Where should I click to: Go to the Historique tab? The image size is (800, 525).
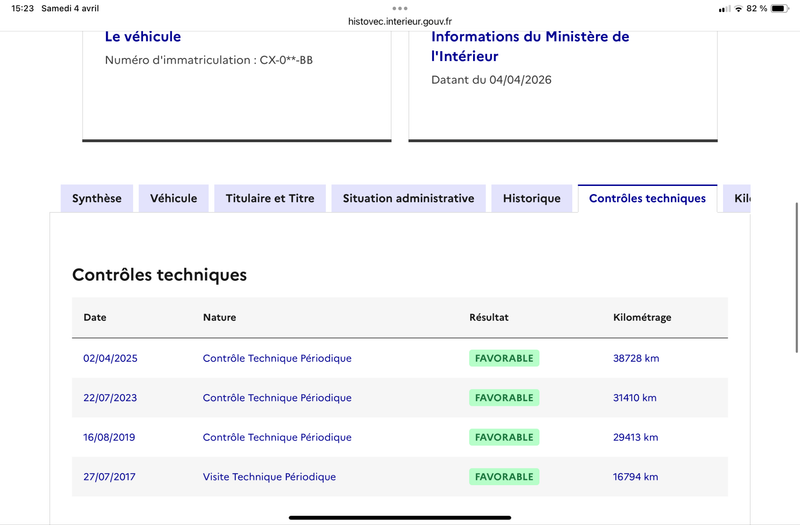[532, 198]
